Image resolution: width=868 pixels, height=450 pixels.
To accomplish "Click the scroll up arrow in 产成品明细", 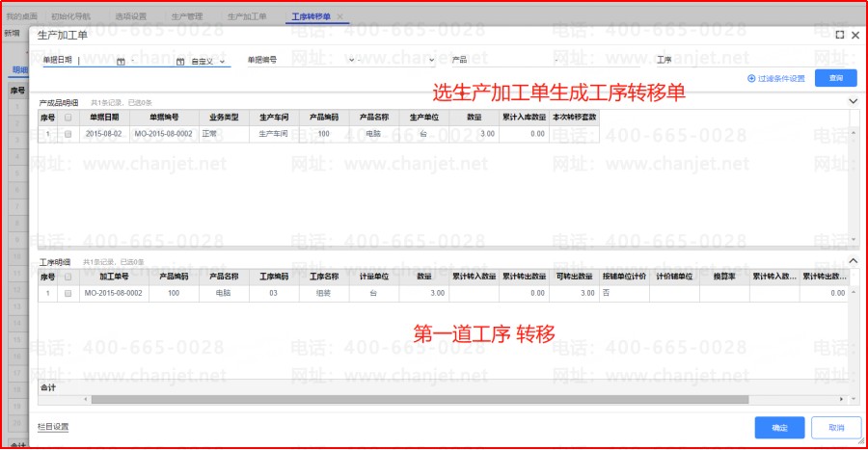I will [854, 133].
